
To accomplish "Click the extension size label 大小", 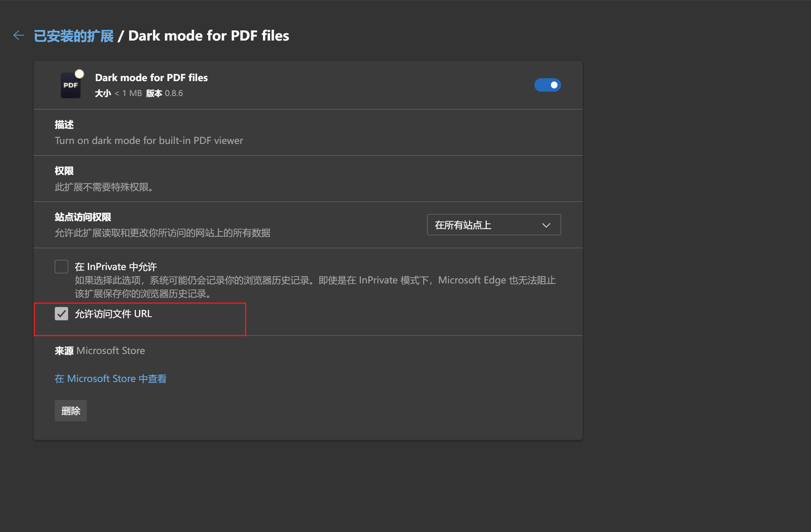I will coord(102,93).
